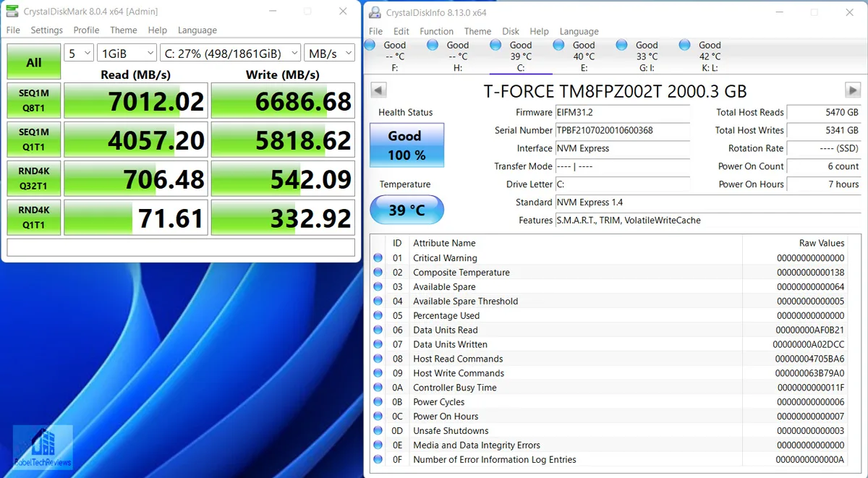This screenshot has width=868, height=478.
Task: Click the status orb for Power Cycles
Action: pyautogui.click(x=378, y=402)
